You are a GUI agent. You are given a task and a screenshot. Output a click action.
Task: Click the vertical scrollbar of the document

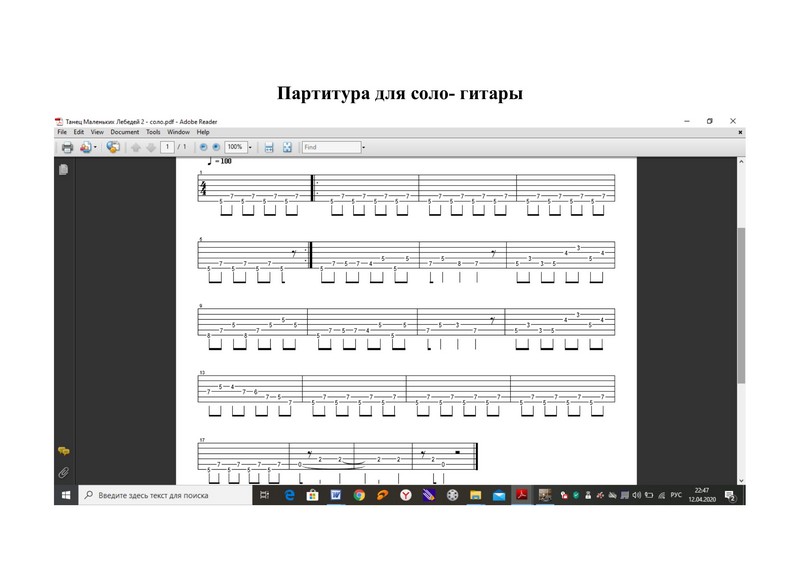click(x=740, y=300)
